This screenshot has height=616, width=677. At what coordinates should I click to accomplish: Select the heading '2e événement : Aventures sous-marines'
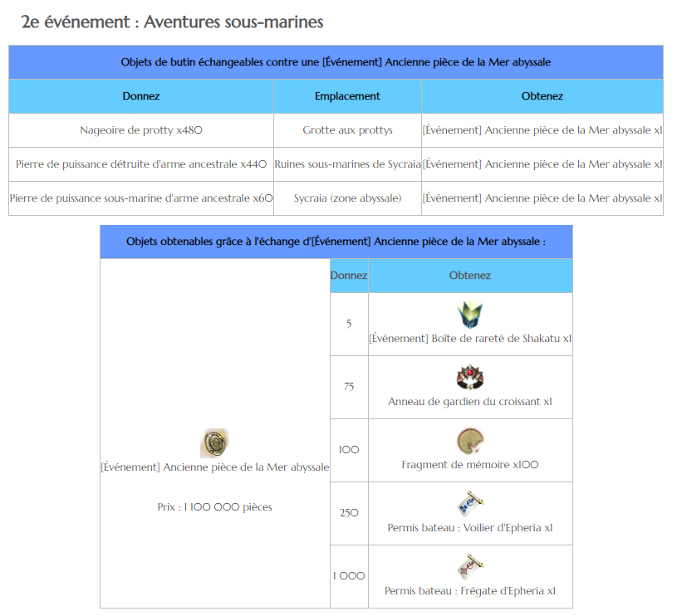pos(172,22)
